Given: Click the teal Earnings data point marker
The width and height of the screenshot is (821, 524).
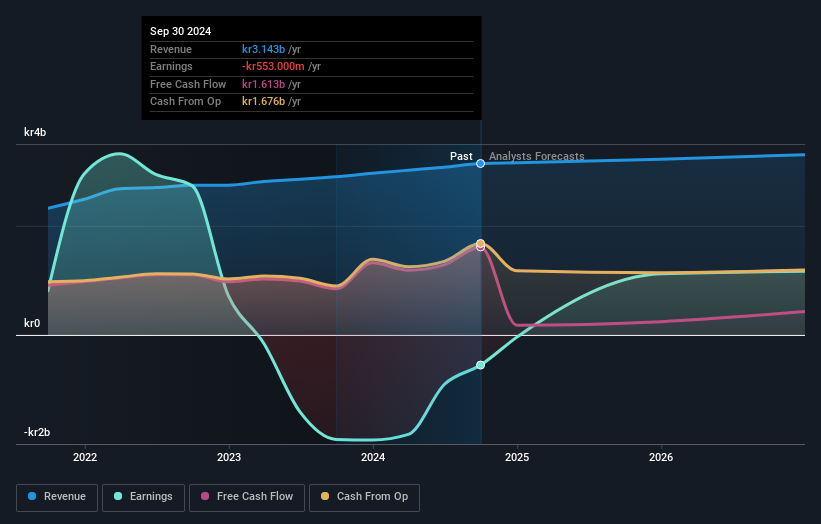Looking at the screenshot, I should coord(480,365).
